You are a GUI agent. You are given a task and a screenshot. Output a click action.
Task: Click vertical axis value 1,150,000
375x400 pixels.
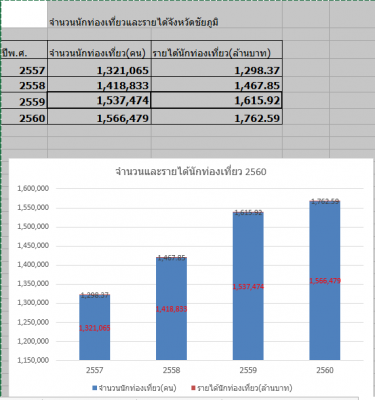point(33,360)
